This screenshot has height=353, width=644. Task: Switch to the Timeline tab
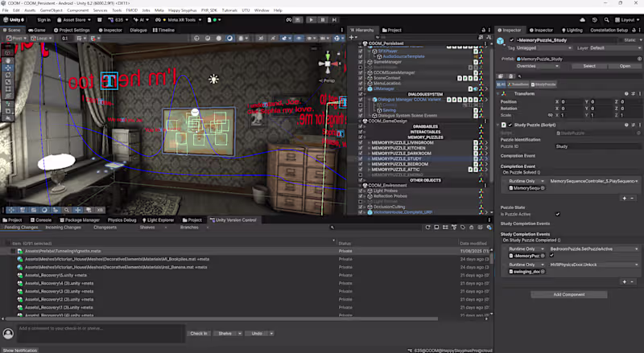click(x=163, y=30)
